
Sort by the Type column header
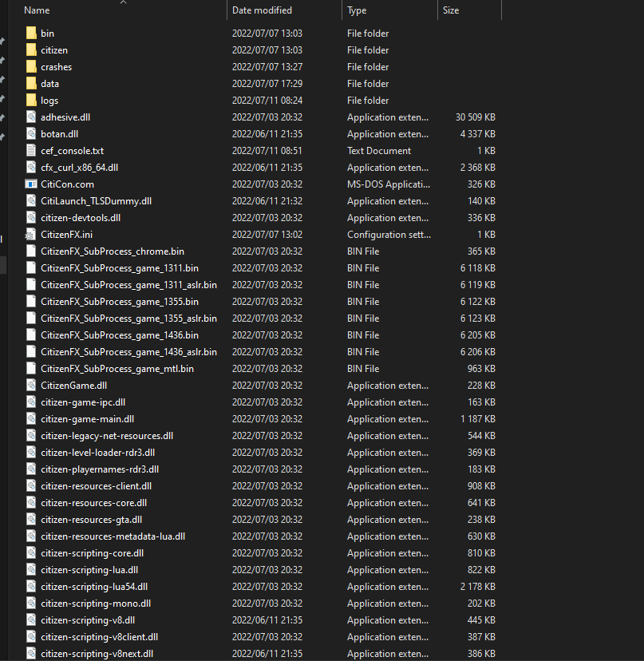coord(357,10)
